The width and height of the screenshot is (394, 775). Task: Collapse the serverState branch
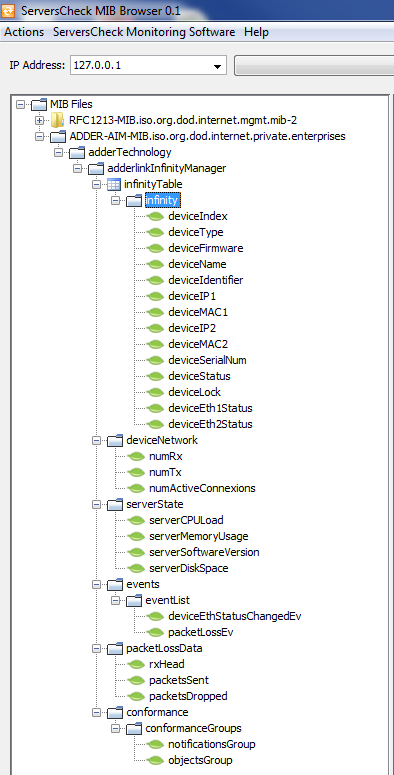[97, 505]
